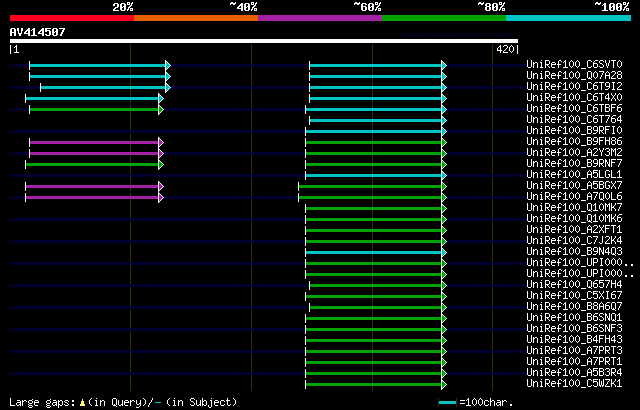Click the Large gaps legend text

tap(123, 402)
